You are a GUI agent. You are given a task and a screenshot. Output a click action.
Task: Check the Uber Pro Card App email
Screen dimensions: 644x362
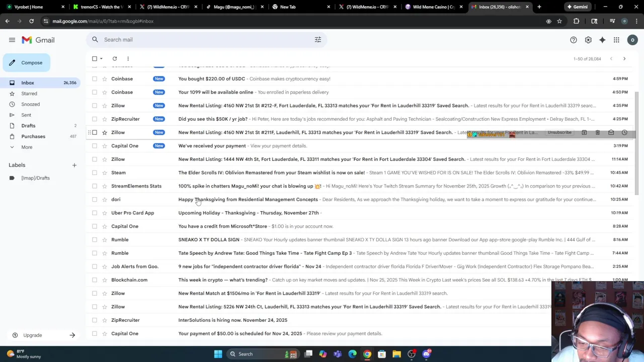pos(95,213)
